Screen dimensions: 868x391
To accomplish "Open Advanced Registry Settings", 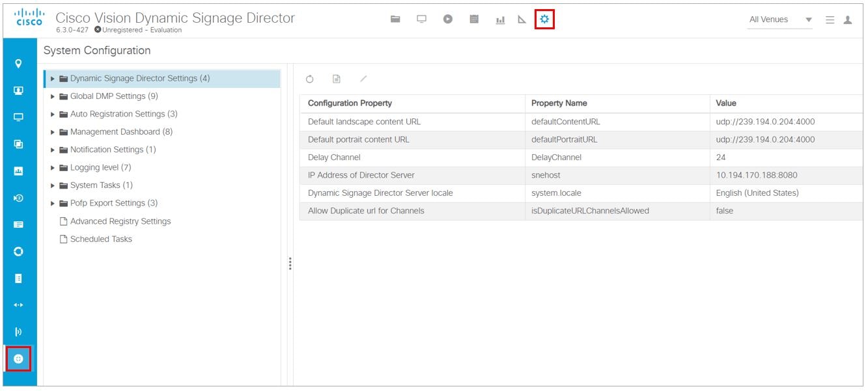I will (x=120, y=221).
